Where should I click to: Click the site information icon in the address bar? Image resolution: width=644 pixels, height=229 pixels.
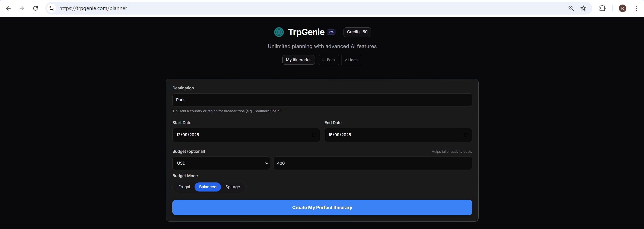tap(52, 8)
